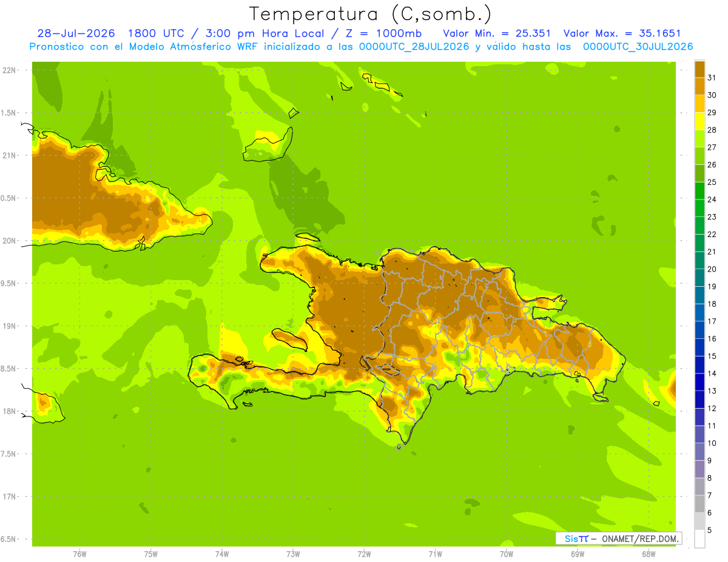Viewport: 728px width, 562px height.
Task: Click the legend swatch between 26 and 27
Action: coord(699,156)
